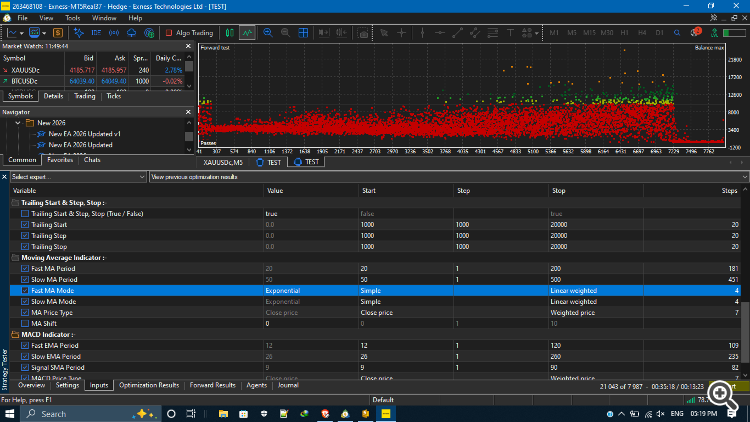
Task: Switch to M15 timeframe
Action: click(x=589, y=33)
